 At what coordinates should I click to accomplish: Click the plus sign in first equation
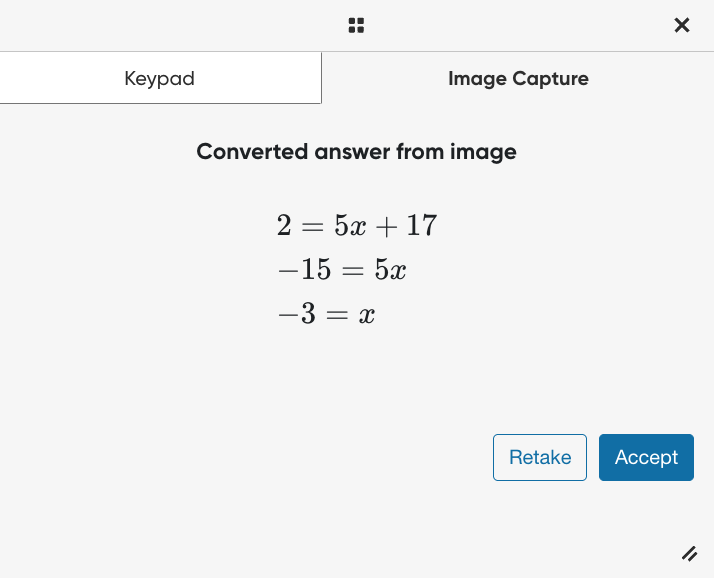(x=386, y=227)
